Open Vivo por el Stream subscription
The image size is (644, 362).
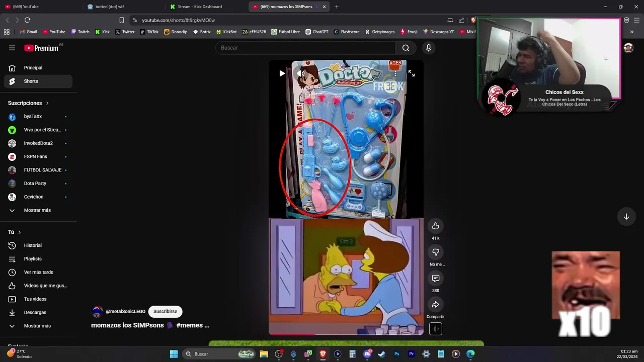[x=38, y=130]
